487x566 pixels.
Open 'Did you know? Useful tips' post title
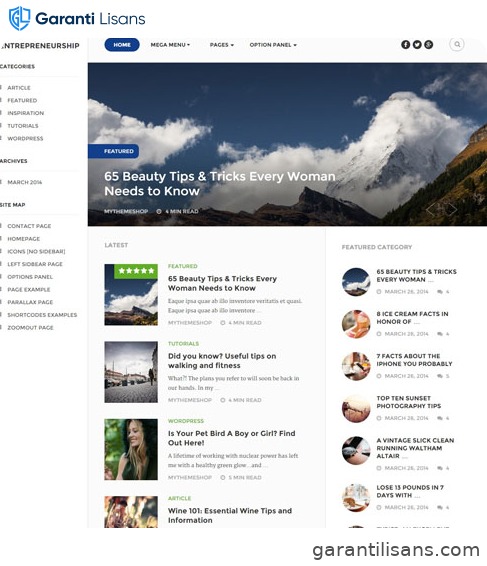tap(222, 361)
